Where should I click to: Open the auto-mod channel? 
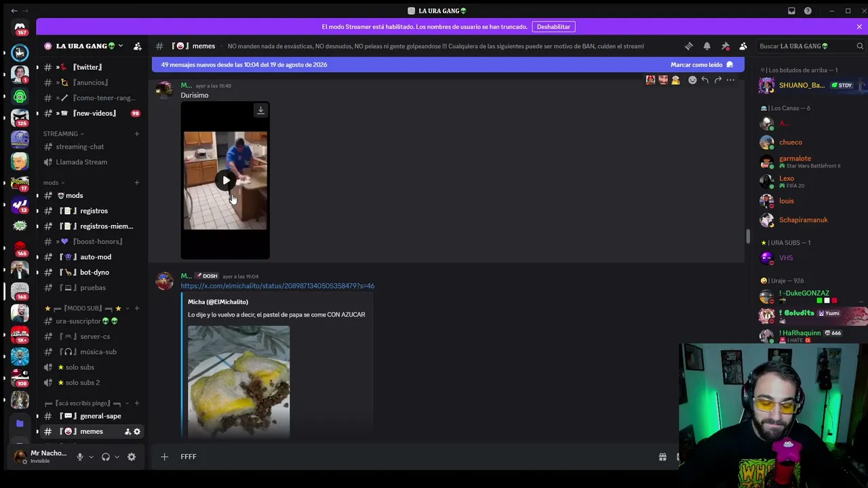point(92,257)
